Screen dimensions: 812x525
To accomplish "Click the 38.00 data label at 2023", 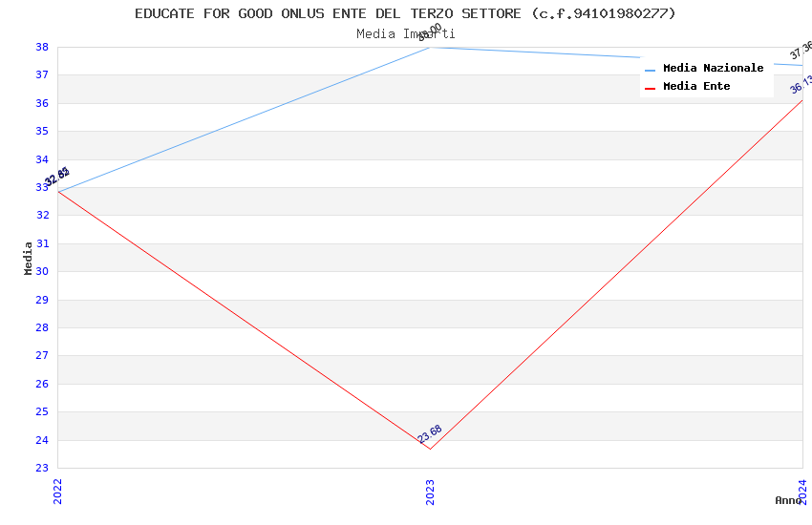I will click(x=430, y=32).
